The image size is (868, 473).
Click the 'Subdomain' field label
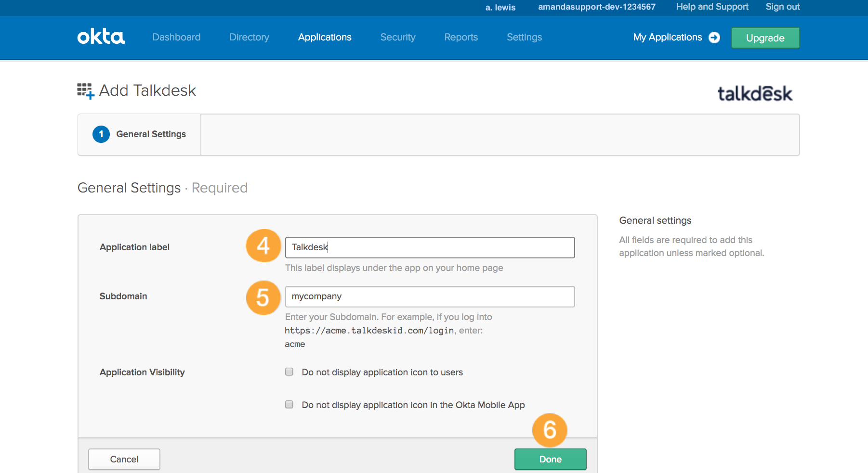(x=123, y=296)
